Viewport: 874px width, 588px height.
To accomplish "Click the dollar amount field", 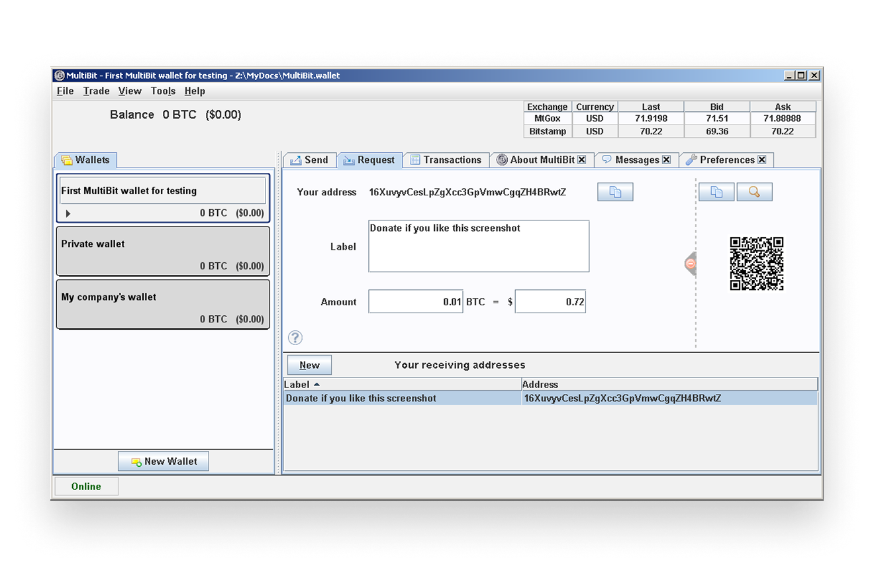I will point(550,302).
